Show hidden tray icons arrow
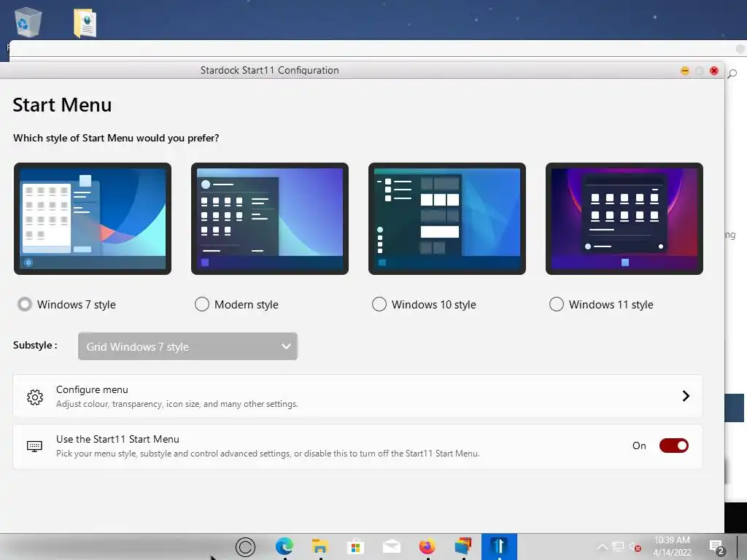The width and height of the screenshot is (747, 560). point(602,547)
